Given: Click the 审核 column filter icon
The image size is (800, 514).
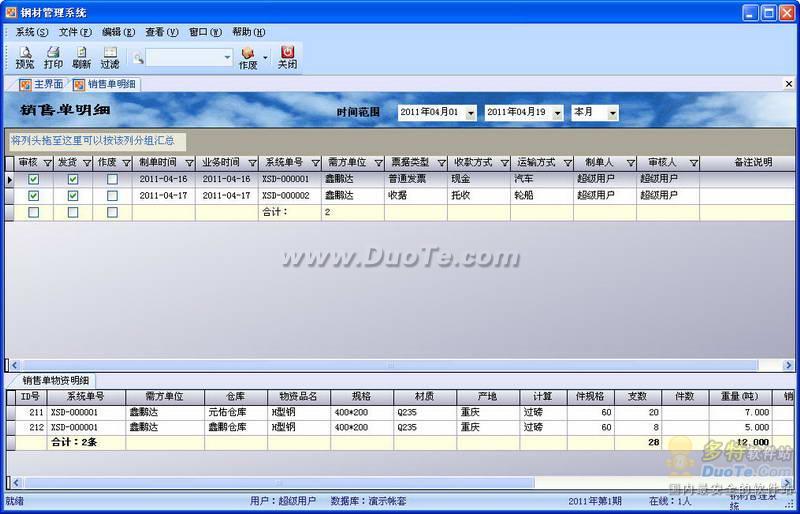Looking at the screenshot, I should pos(47,163).
